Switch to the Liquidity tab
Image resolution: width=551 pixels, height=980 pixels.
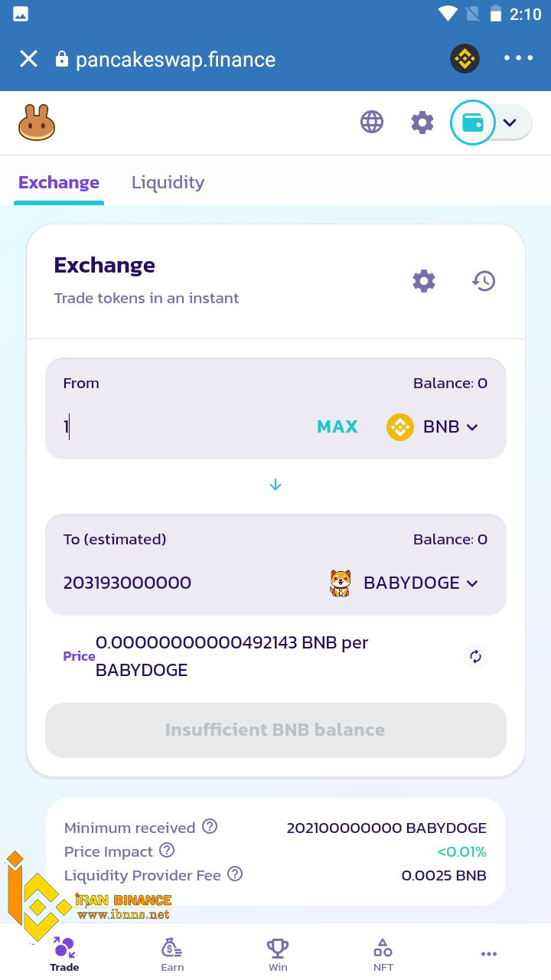tap(168, 182)
